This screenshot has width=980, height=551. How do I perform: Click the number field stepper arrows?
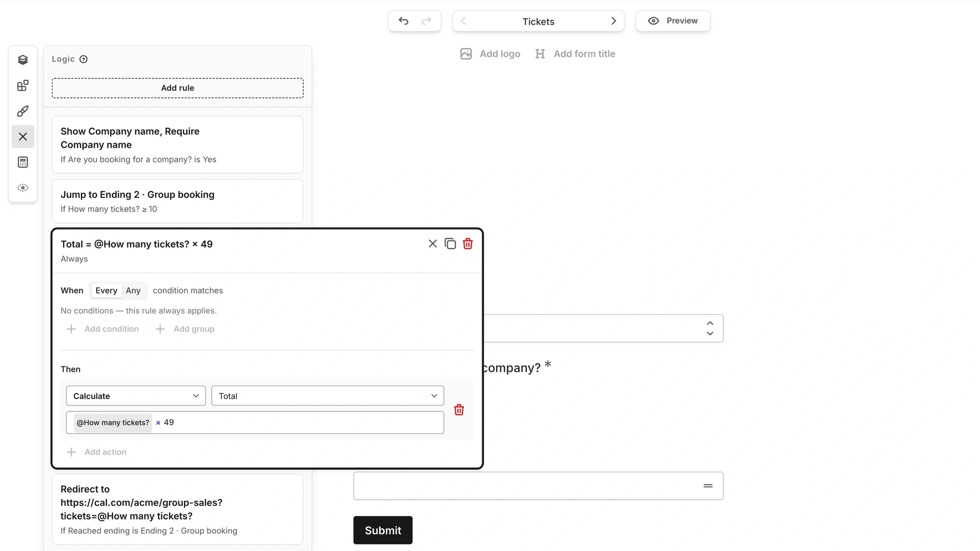coord(710,328)
